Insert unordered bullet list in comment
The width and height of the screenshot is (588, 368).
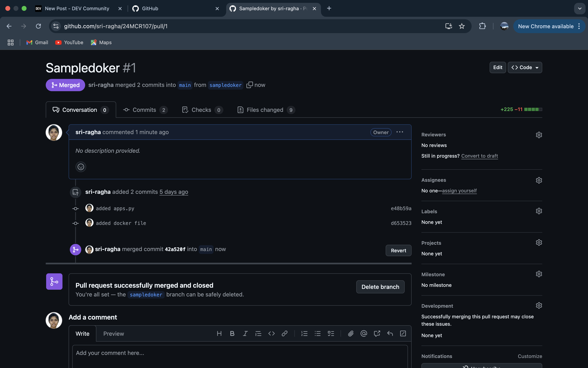tap(317, 333)
